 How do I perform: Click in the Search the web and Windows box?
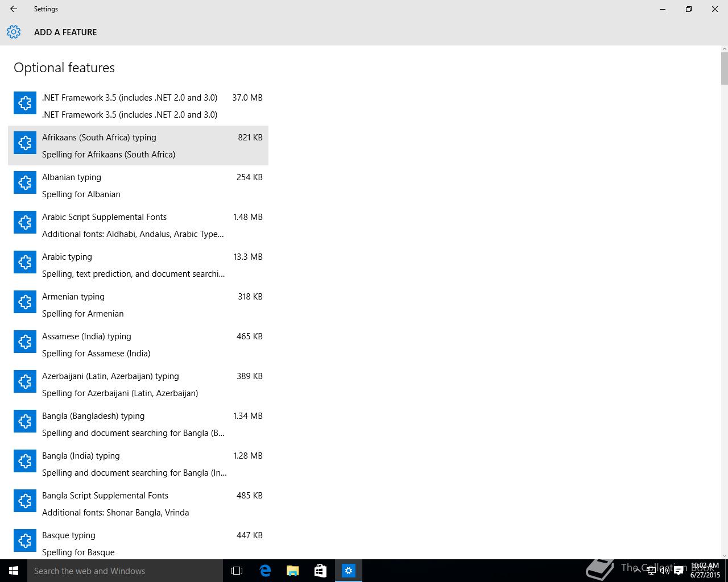(125, 571)
